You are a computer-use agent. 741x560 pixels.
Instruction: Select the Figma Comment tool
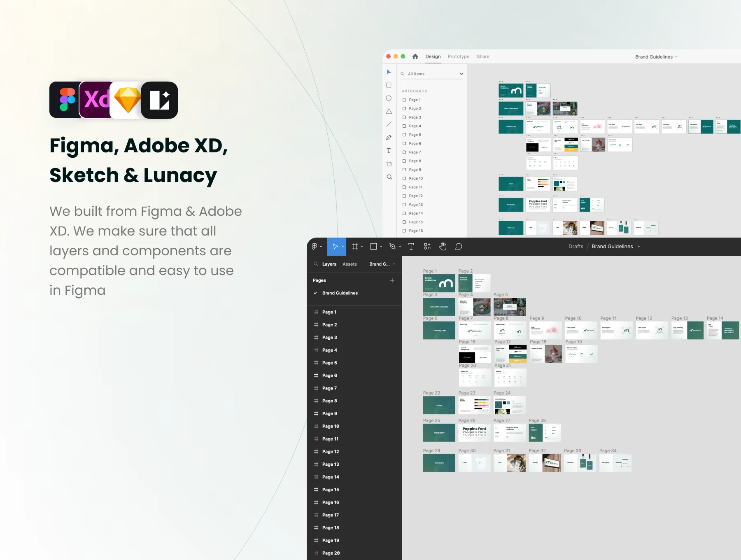tap(459, 247)
